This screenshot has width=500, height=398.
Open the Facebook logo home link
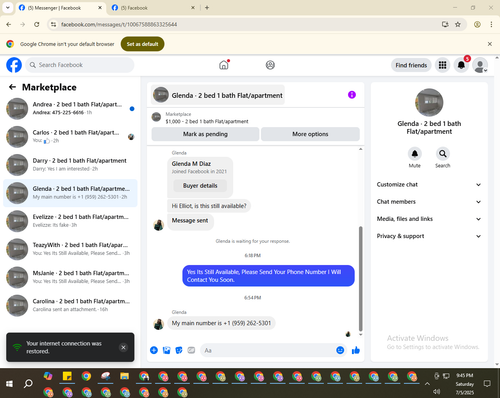click(14, 65)
